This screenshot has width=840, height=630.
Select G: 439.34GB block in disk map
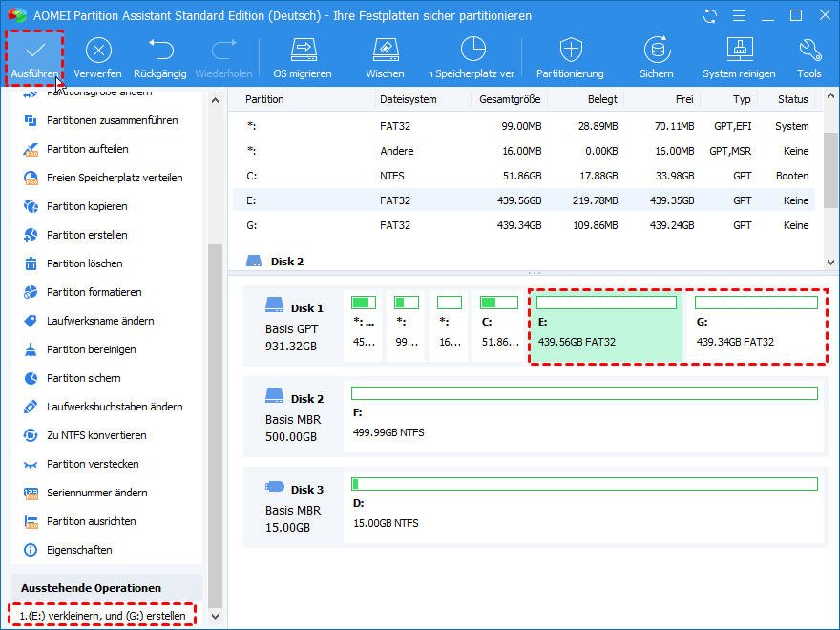(756, 326)
